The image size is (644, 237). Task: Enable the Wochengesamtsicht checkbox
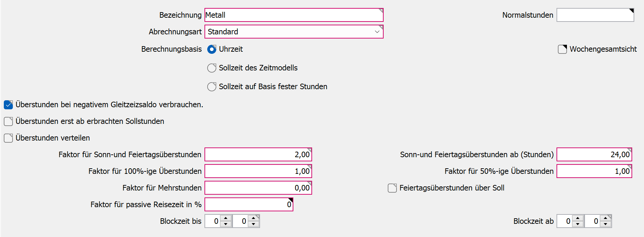(x=562, y=49)
